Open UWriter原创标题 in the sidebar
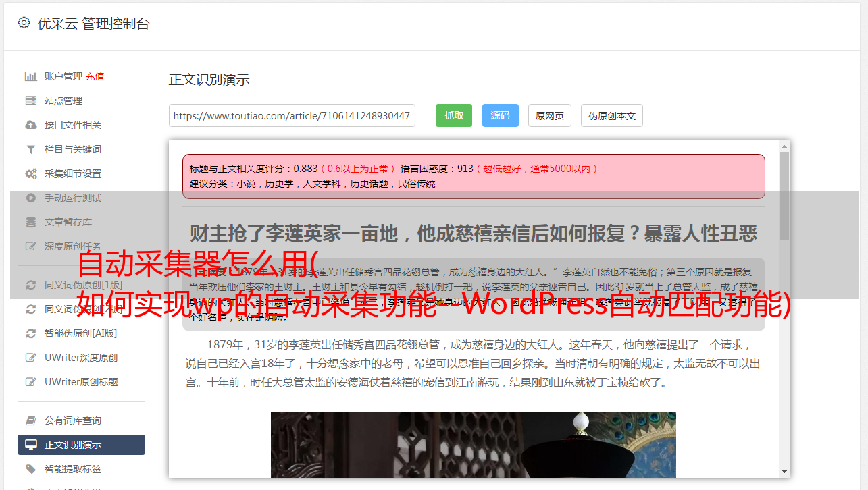Screen dimensions: 868x490 click(x=81, y=382)
